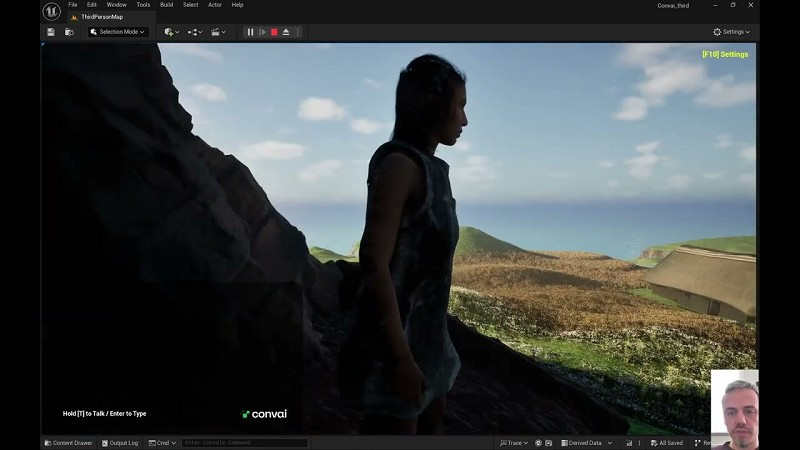Open the Content Drawer

tap(68, 443)
